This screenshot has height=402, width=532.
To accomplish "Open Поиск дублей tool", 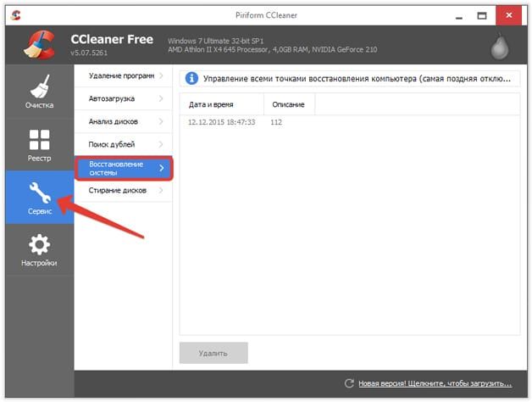I will [x=123, y=144].
